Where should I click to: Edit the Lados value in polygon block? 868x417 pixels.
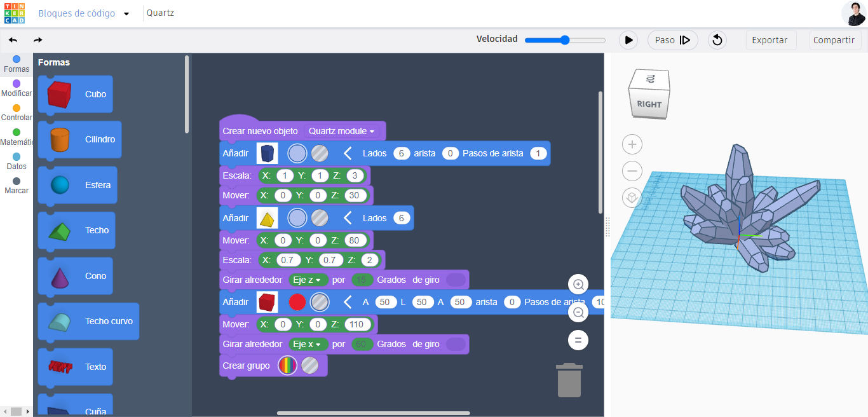402,153
